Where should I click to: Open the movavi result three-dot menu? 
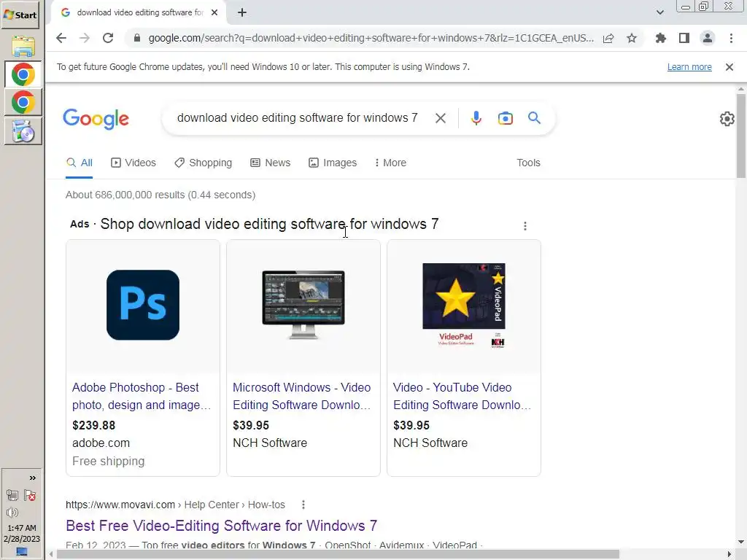303,505
